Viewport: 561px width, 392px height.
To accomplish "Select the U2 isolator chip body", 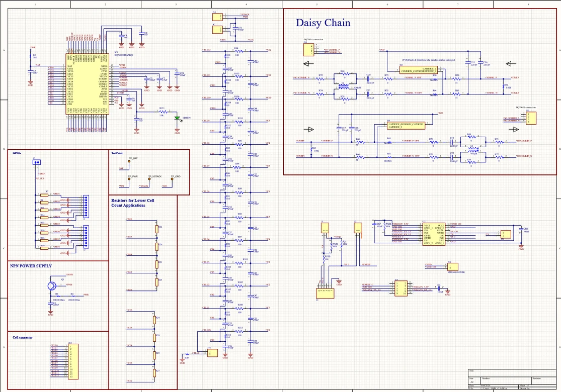I will 434,234.
